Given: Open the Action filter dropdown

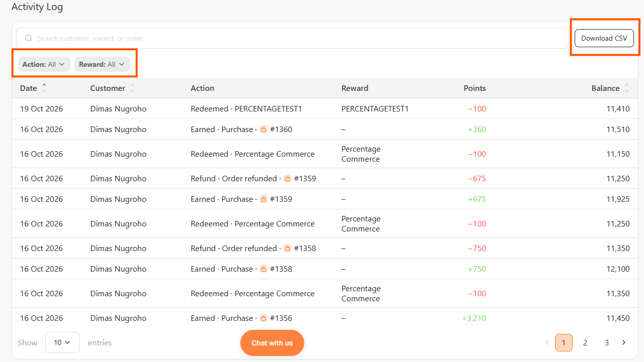Looking at the screenshot, I should point(44,64).
